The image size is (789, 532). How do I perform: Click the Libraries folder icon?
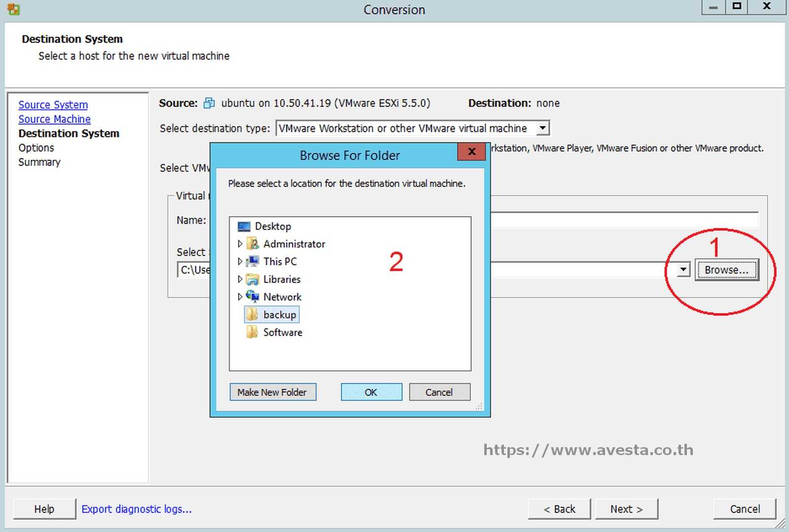click(252, 279)
